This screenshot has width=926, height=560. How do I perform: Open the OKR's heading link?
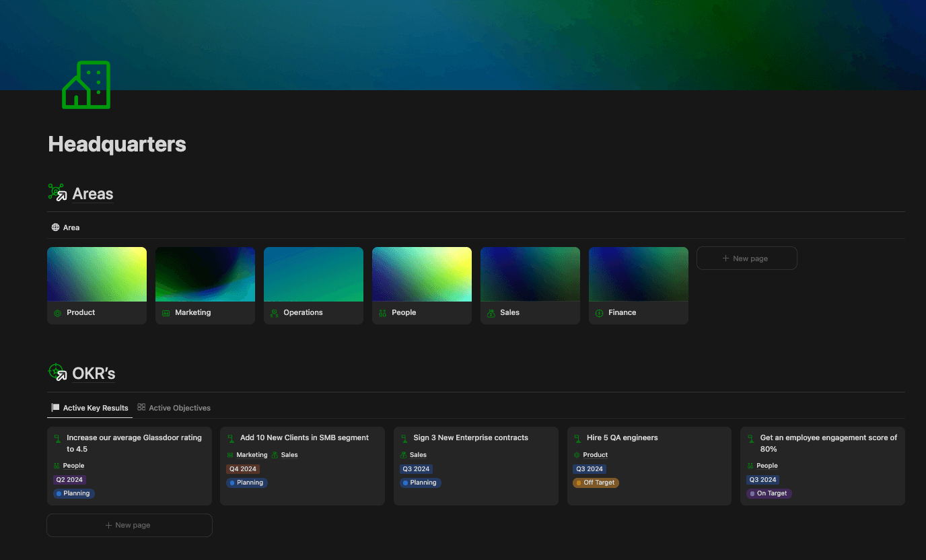tap(94, 374)
